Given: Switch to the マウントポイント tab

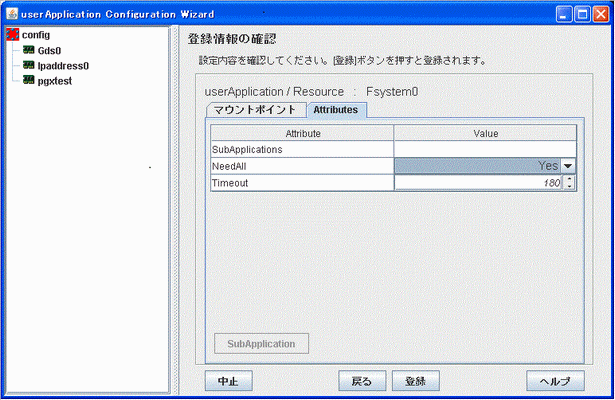Looking at the screenshot, I should [256, 110].
